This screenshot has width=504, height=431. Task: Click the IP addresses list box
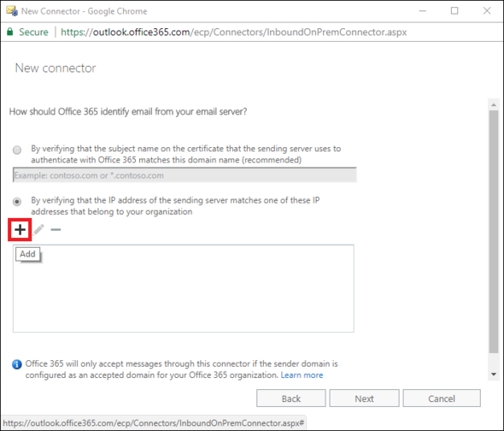click(183, 288)
